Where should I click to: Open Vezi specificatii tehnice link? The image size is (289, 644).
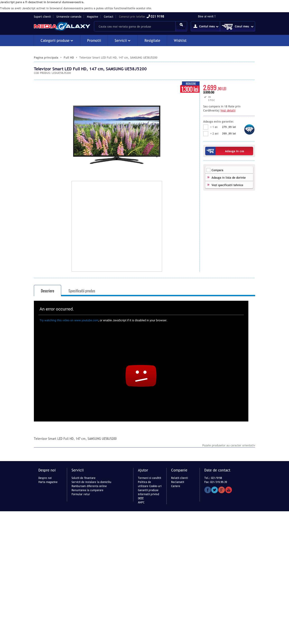227,185
